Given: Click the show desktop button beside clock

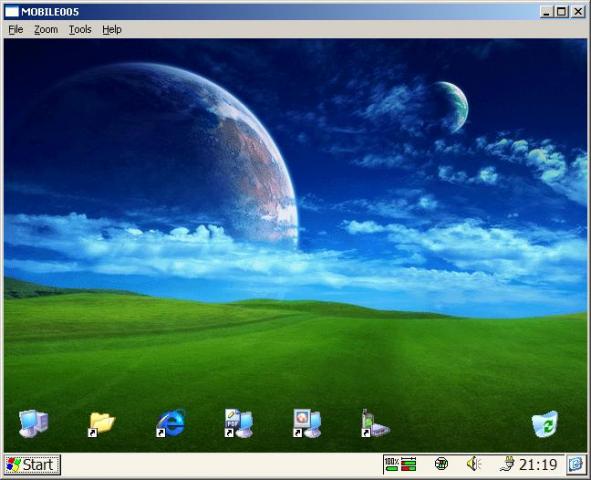Looking at the screenshot, I should point(576,464).
